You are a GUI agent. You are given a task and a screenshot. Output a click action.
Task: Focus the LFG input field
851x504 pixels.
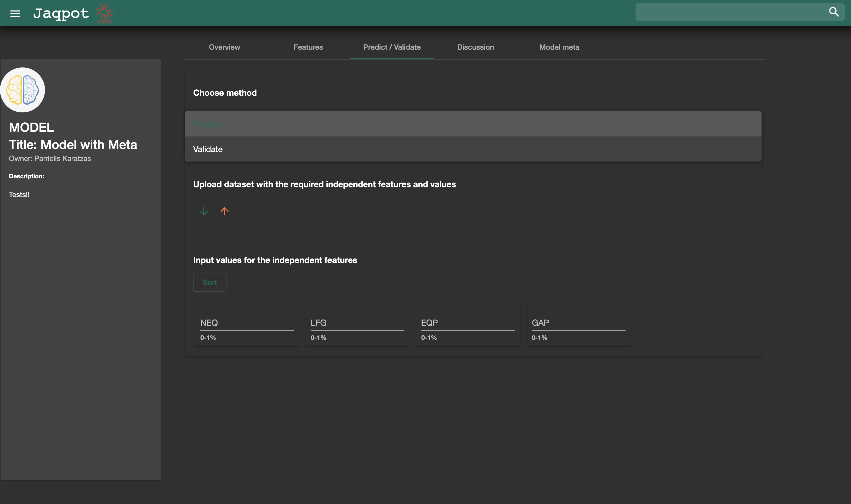pos(358,323)
